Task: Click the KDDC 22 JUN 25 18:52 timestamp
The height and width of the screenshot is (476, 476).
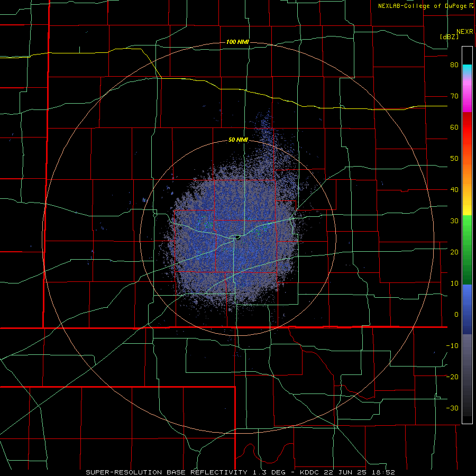Action: click(x=347, y=472)
